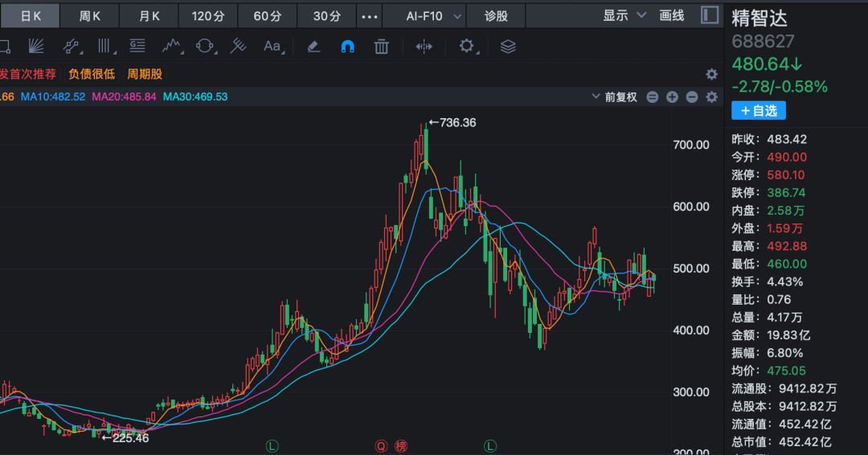
Task: Switch to 60分 period tab
Action: [x=268, y=16]
